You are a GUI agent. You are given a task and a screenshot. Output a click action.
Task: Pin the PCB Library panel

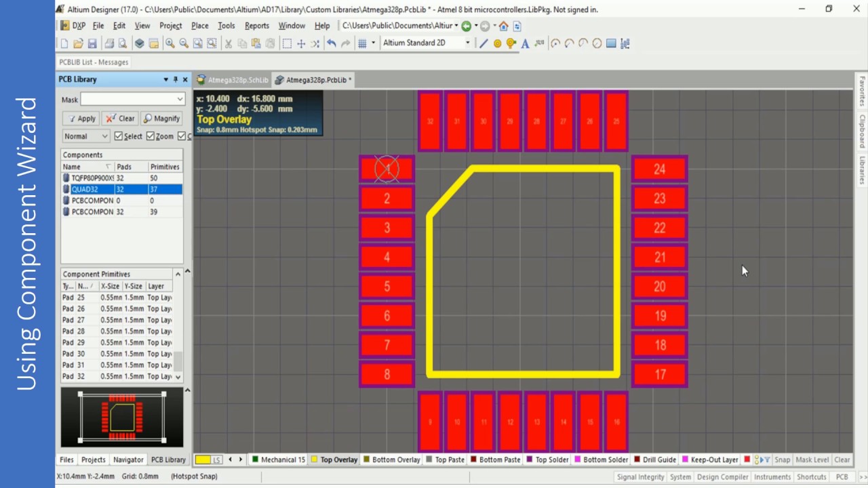coord(176,79)
